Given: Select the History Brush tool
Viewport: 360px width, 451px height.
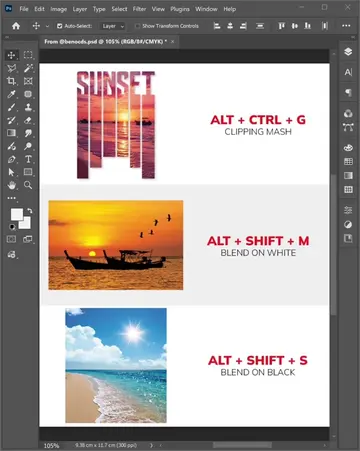Looking at the screenshot, I should (11, 120).
